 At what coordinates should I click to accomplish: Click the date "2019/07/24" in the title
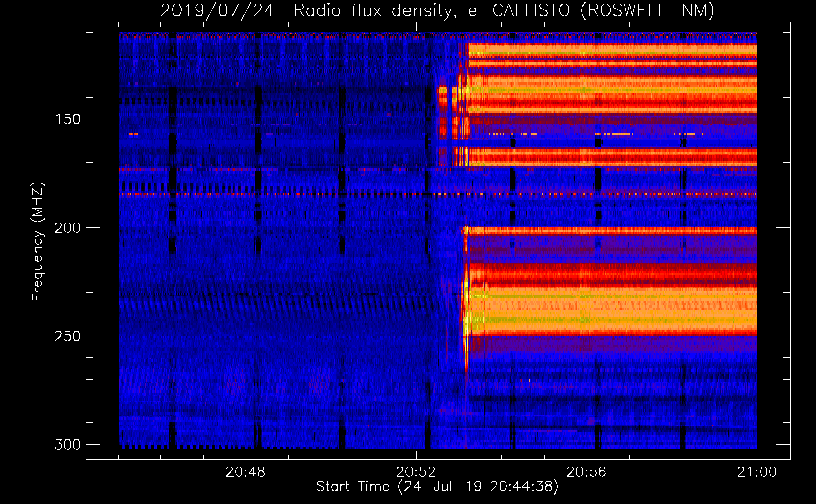click(217, 10)
